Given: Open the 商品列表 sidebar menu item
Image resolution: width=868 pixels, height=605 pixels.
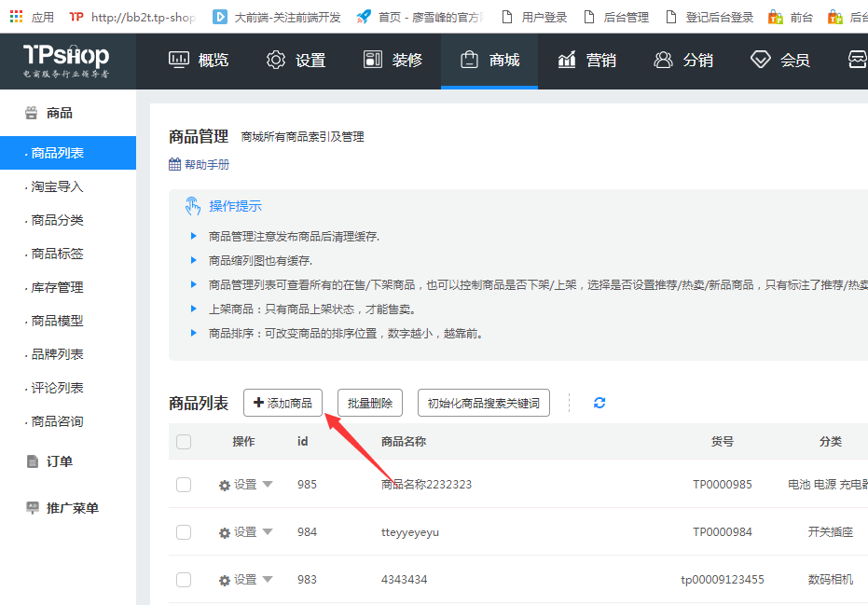Looking at the screenshot, I should pyautogui.click(x=56, y=153).
